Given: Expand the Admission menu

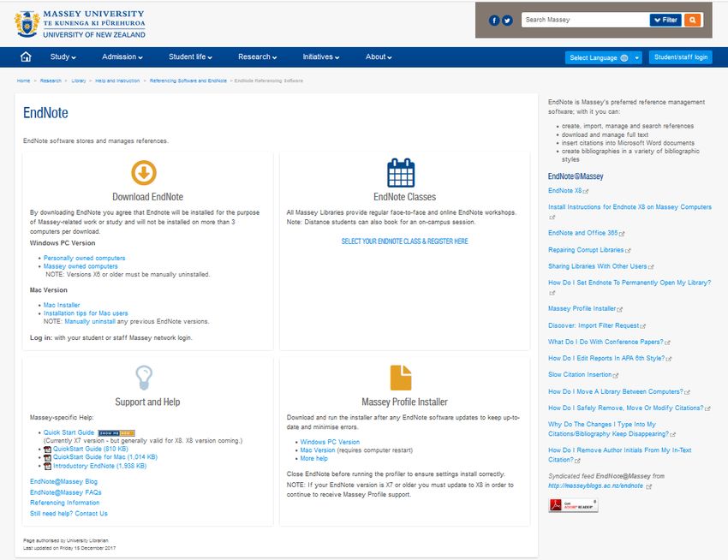Looking at the screenshot, I should click(x=122, y=57).
